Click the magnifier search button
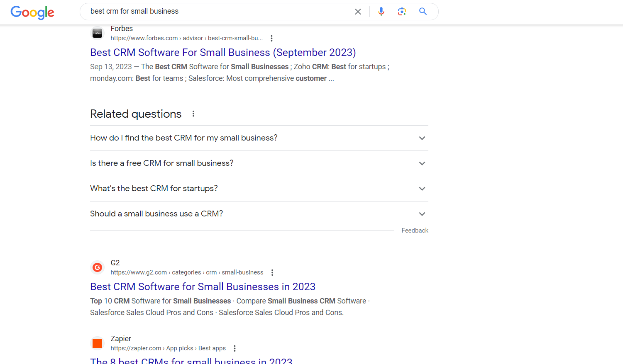 423,12
